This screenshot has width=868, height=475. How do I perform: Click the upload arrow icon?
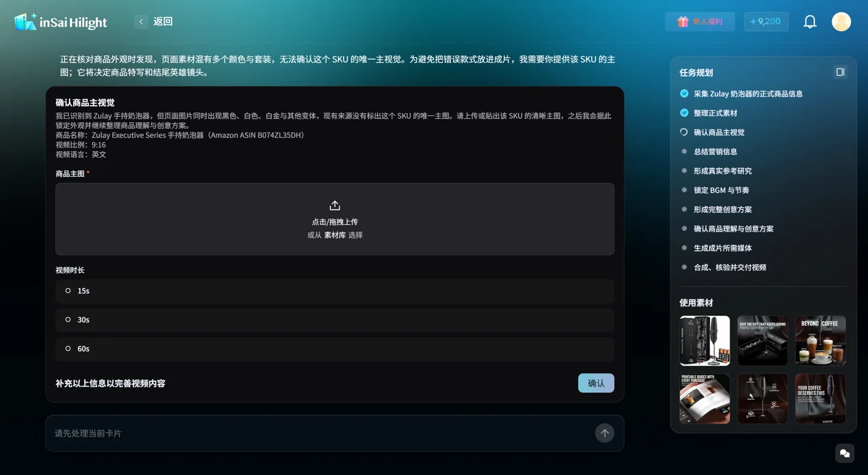coord(335,206)
